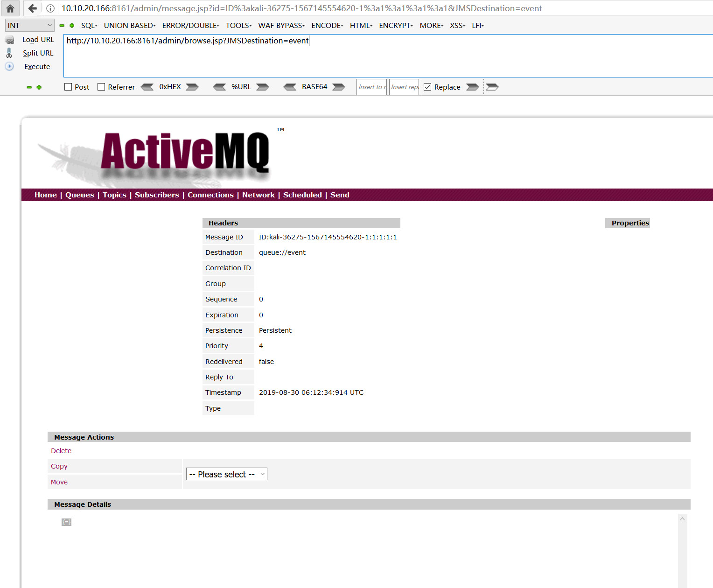The height and width of the screenshot is (588, 713).
Task: Open the INT type dropdown
Action: point(30,25)
